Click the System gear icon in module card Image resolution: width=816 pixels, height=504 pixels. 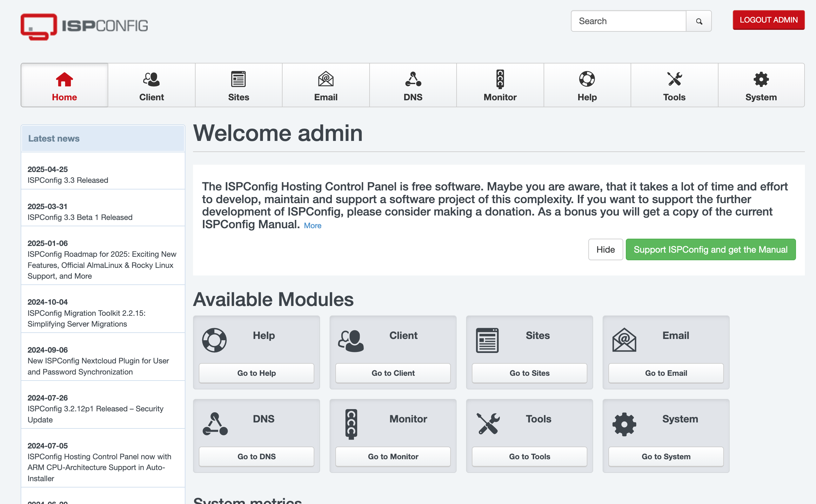tap(624, 424)
